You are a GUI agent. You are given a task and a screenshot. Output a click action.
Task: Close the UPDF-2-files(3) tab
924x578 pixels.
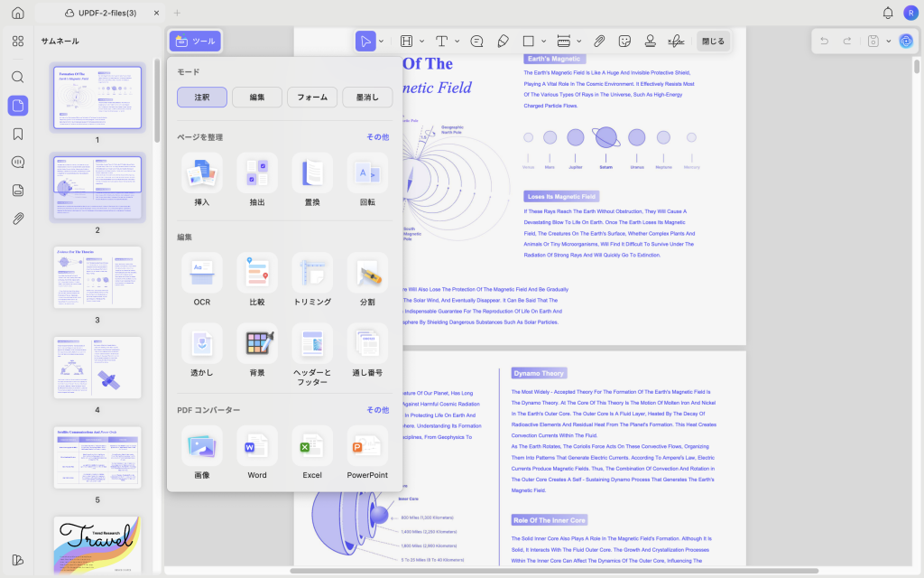157,13
